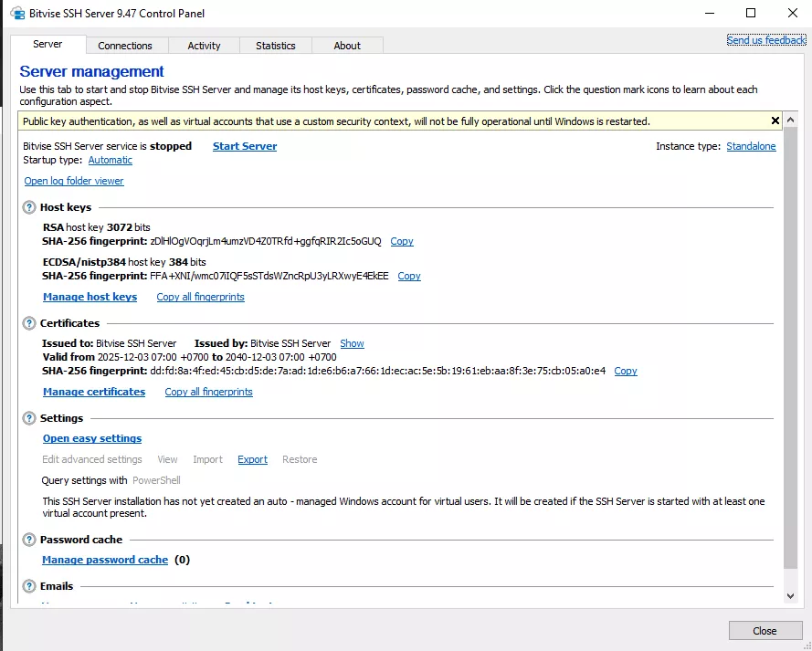Open the Activity tab
812x651 pixels.
[204, 46]
